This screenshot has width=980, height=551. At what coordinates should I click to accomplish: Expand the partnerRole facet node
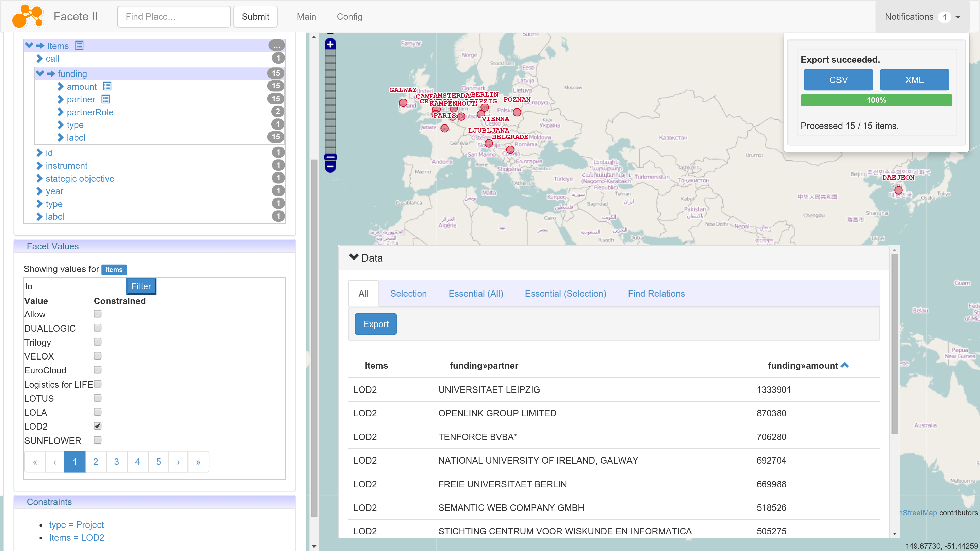pyautogui.click(x=61, y=112)
